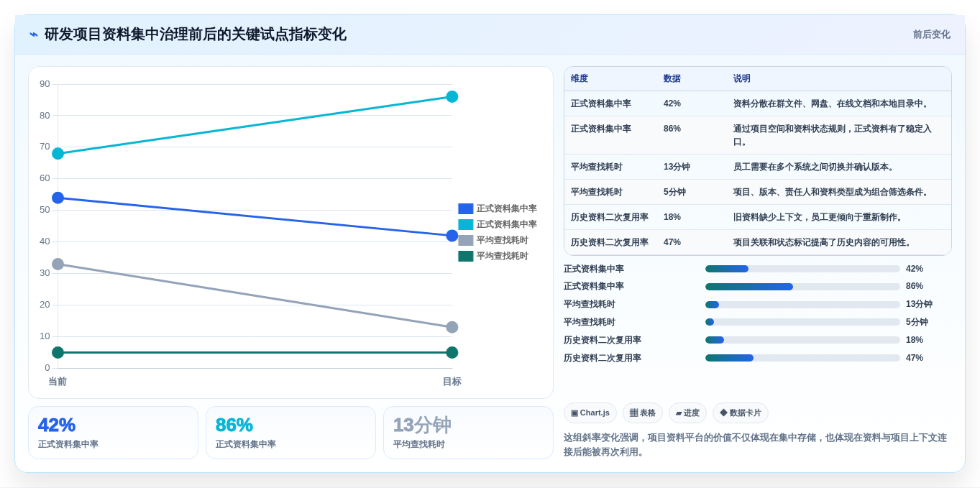980x488 pixels.
Task: Open the 13分钟 平均查找耗时 stat card
Action: tap(468, 433)
